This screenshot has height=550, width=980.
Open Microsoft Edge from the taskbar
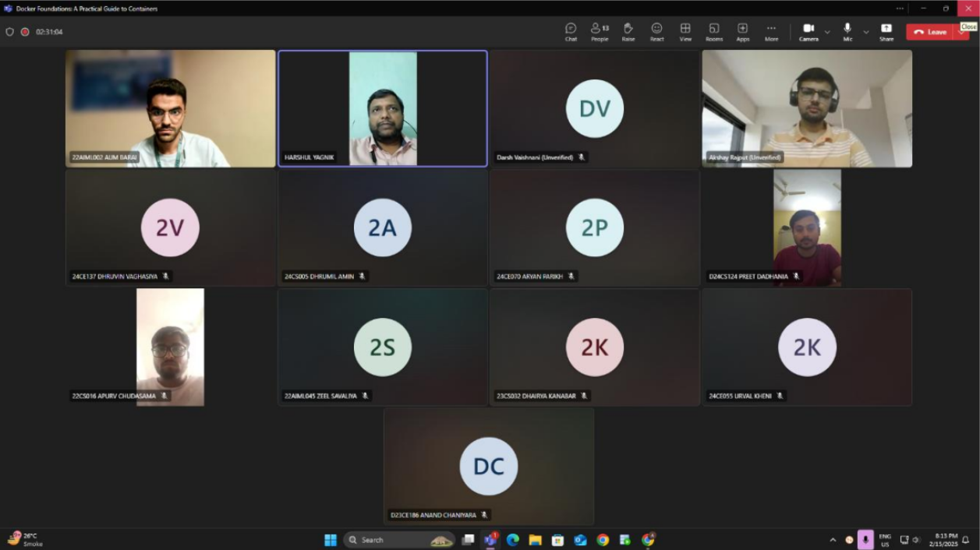tap(512, 540)
